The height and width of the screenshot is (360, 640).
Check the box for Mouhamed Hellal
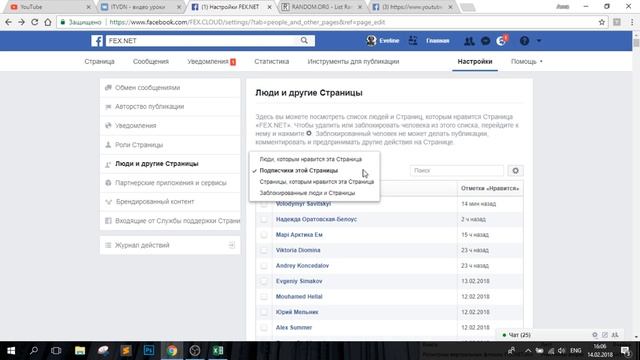point(264,297)
